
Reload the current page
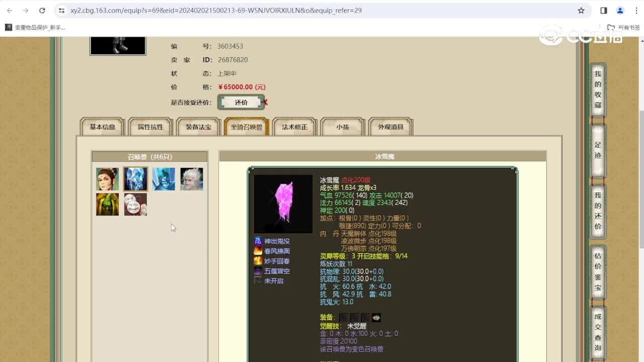tap(42, 10)
